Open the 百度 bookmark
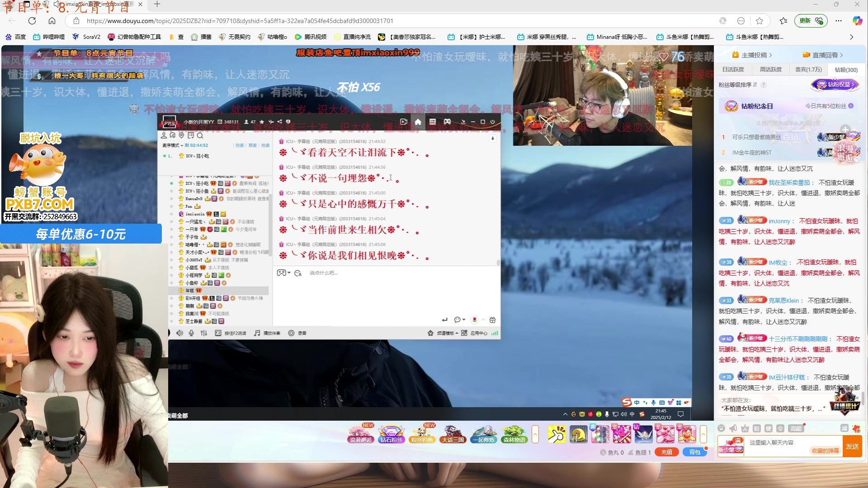868x488 pixels. coord(16,37)
